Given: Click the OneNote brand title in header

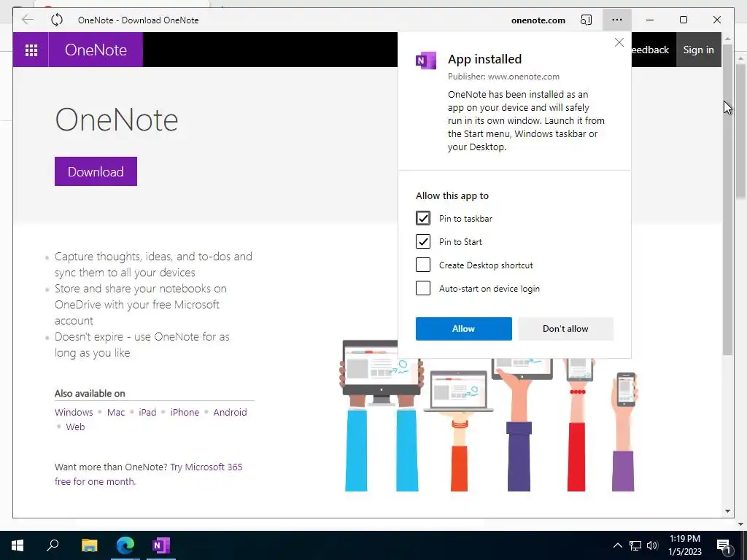Looking at the screenshot, I should pos(96,50).
